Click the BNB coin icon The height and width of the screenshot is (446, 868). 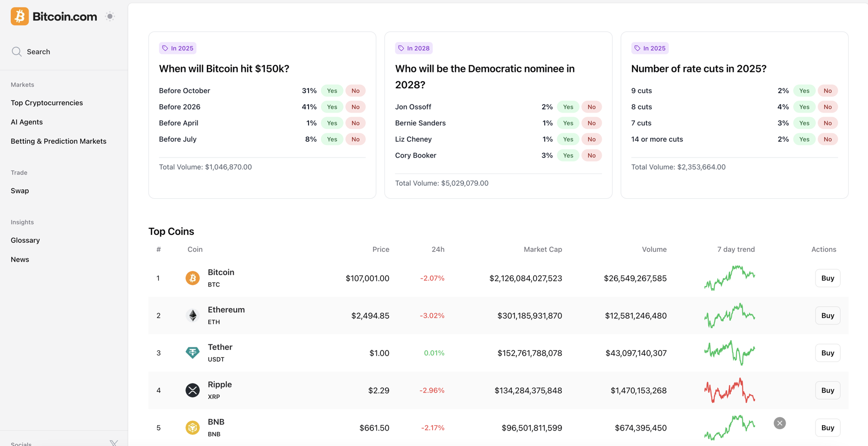pyautogui.click(x=192, y=428)
